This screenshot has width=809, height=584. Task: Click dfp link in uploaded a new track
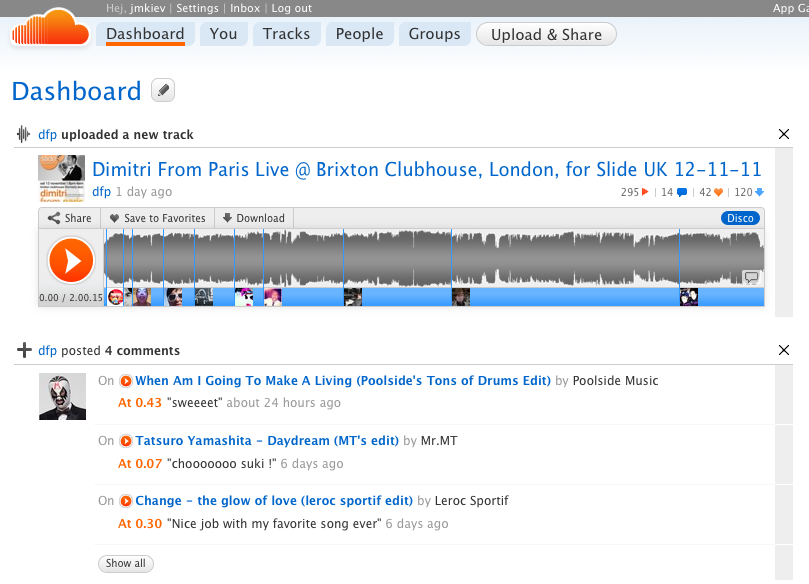click(47, 135)
